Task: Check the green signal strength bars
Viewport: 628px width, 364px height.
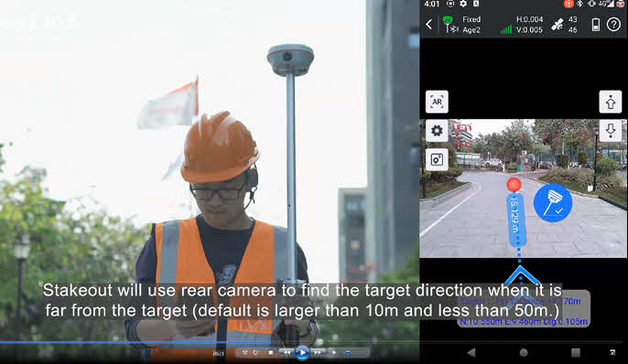Action: (506, 29)
